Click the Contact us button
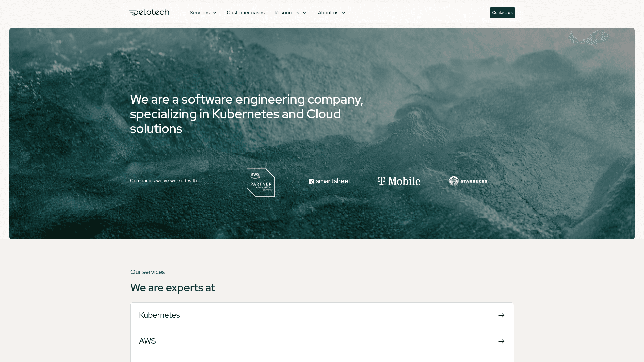This screenshot has height=362, width=644. point(502,12)
